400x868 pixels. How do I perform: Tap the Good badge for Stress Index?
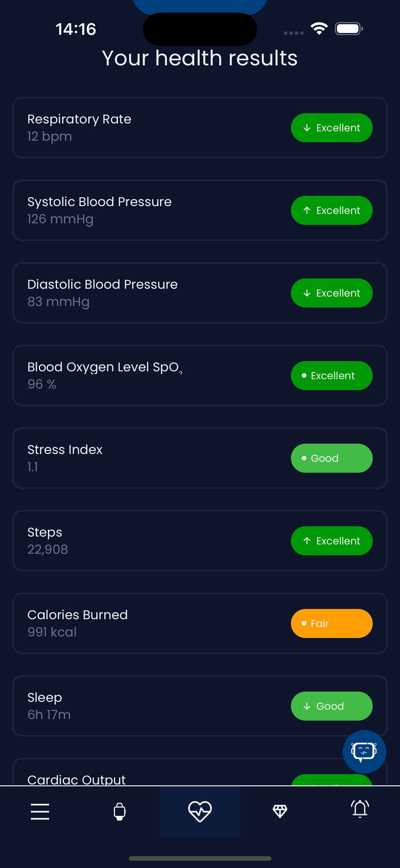point(332,458)
